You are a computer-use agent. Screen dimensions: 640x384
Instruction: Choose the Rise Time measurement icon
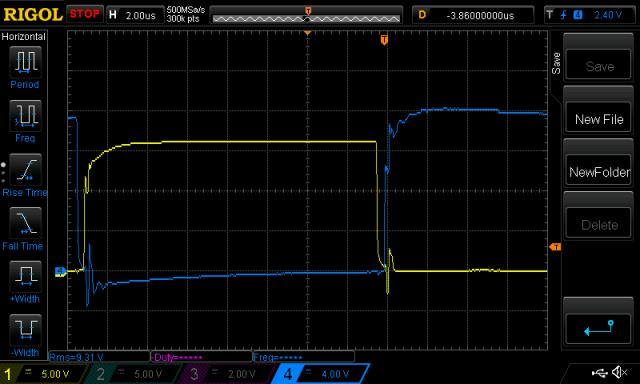click(25, 169)
